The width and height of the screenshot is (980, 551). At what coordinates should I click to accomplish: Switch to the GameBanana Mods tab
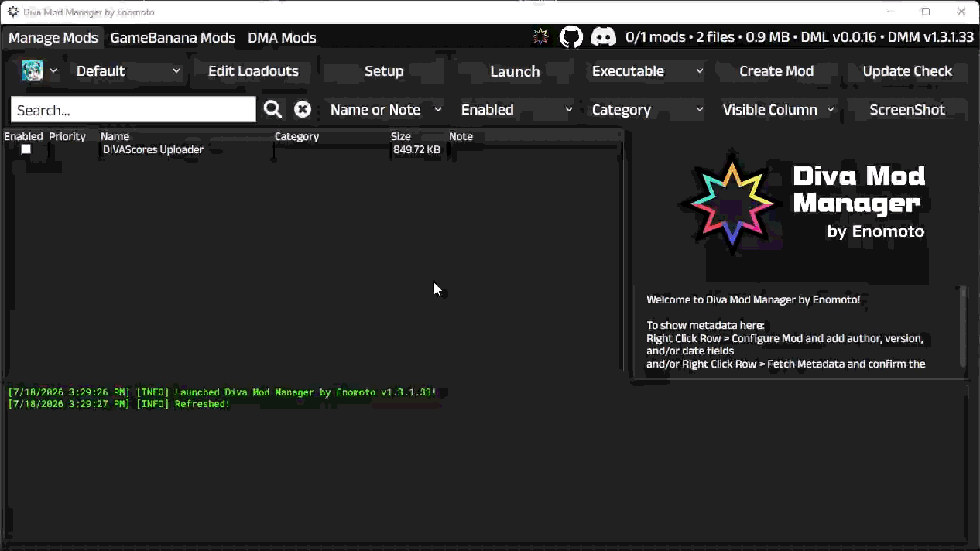pos(173,37)
